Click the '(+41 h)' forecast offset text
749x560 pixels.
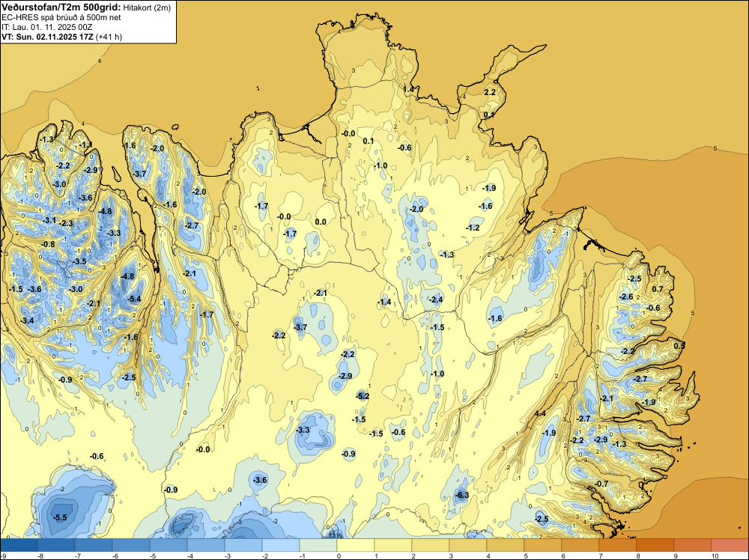[109, 37]
